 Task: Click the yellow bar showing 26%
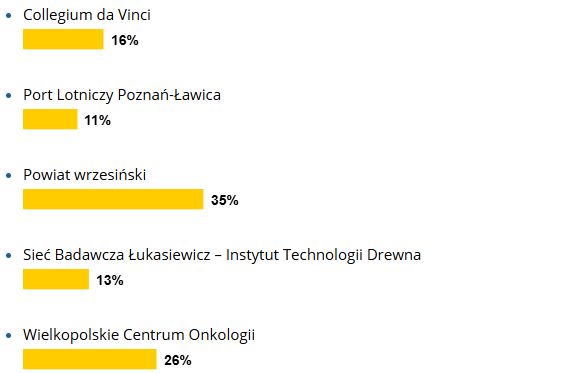coord(90,359)
